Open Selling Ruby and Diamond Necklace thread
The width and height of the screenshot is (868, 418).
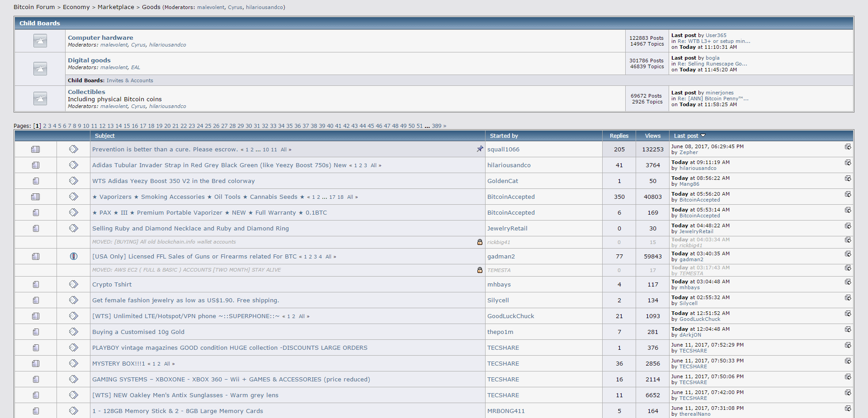click(190, 228)
